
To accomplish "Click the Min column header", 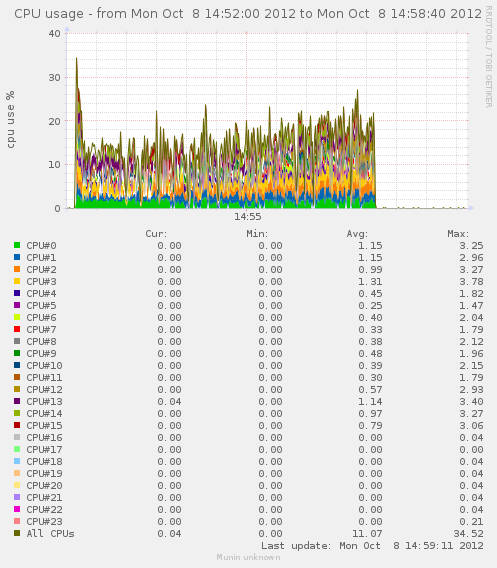I will (257, 234).
